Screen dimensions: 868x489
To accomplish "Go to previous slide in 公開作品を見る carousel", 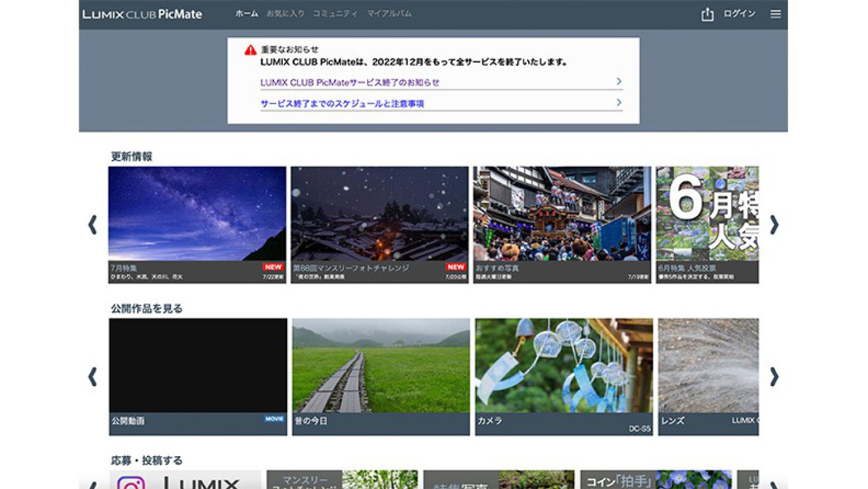I will tap(92, 377).
